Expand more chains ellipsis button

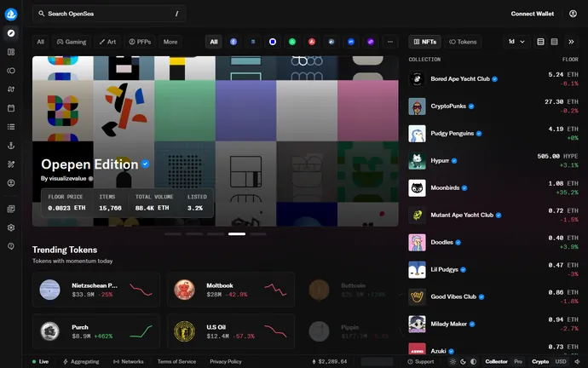point(390,42)
